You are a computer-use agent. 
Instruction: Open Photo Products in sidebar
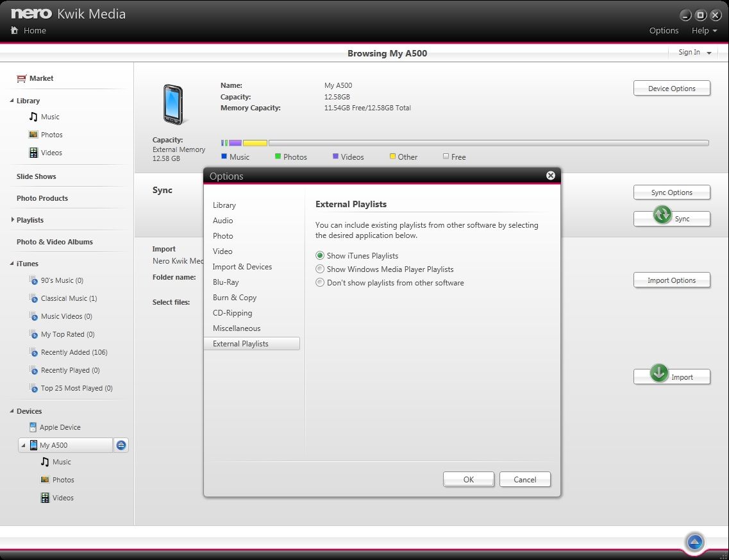42,198
